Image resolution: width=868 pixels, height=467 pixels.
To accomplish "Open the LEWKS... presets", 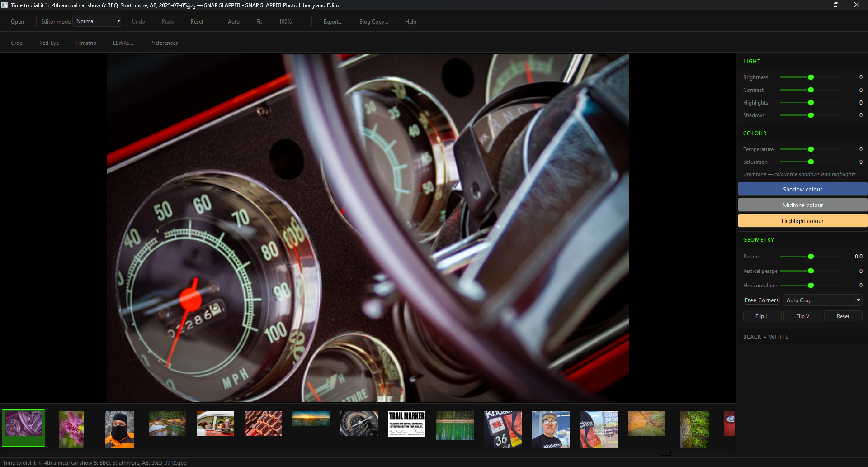I will point(123,43).
